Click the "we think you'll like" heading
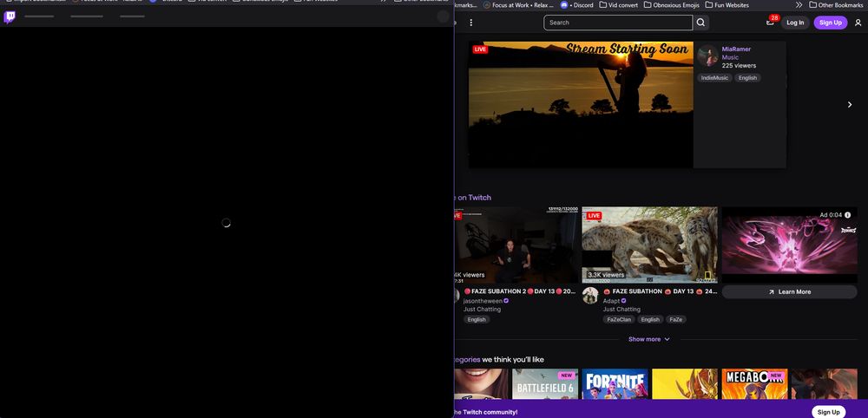This screenshot has width=868, height=418. click(x=513, y=359)
